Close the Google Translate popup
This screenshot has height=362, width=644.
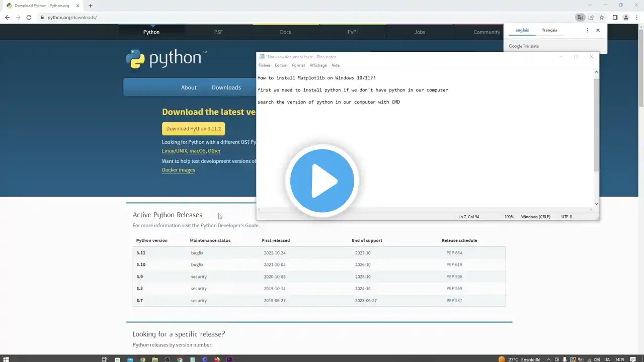(x=598, y=30)
